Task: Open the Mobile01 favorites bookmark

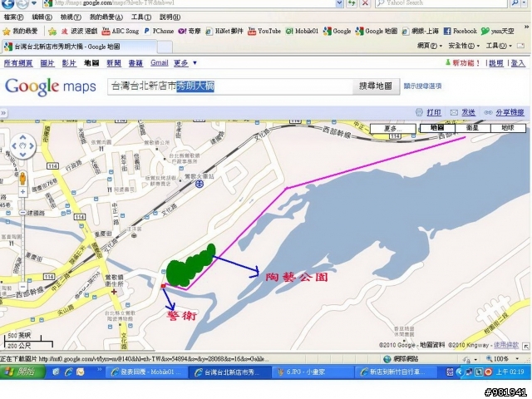Action: point(302,32)
